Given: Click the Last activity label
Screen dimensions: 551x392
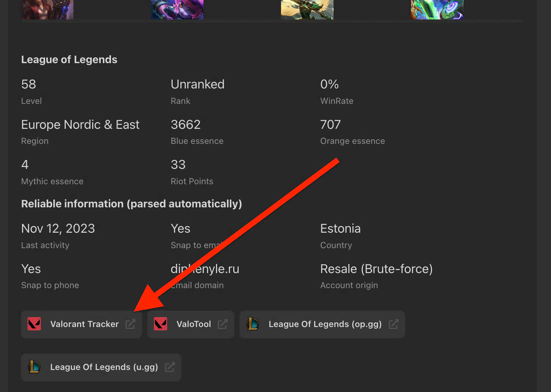Looking at the screenshot, I should click(x=45, y=246).
